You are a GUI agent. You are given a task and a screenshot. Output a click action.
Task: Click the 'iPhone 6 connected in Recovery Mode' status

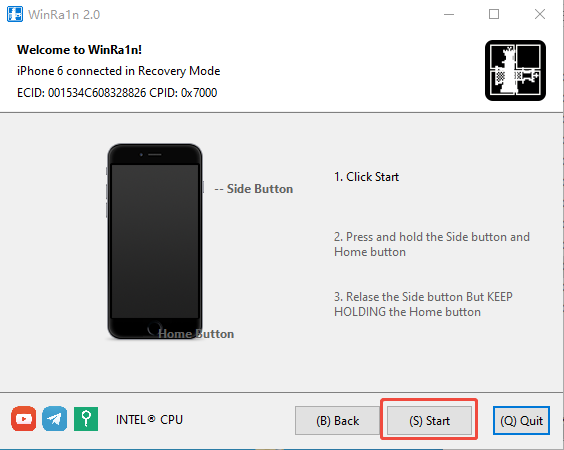coord(118,71)
